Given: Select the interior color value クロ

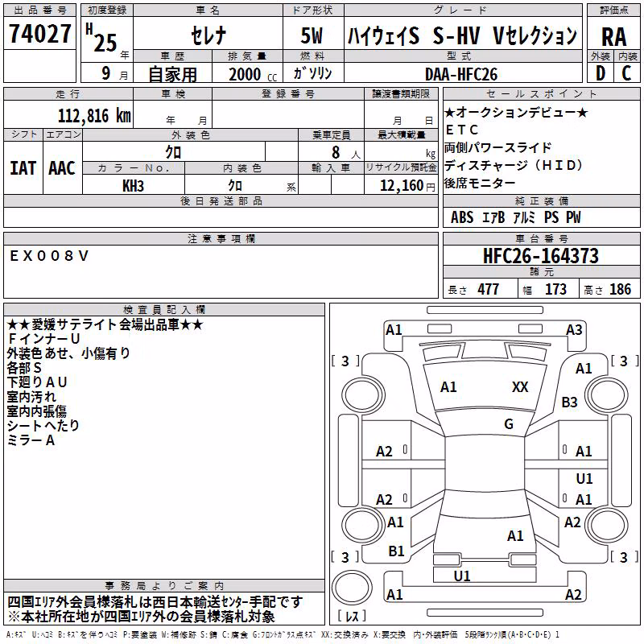Looking at the screenshot, I should [235, 186].
